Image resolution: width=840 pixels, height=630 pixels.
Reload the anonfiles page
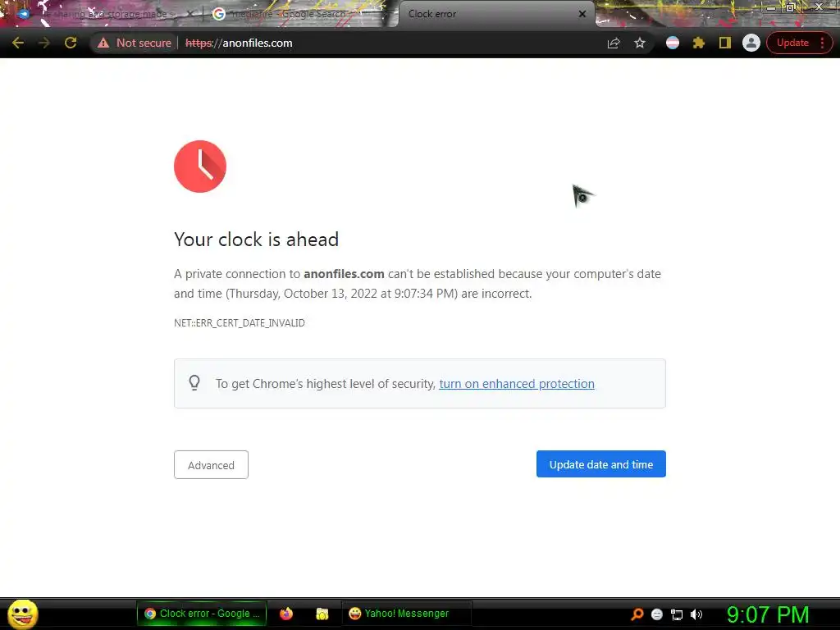(71, 43)
